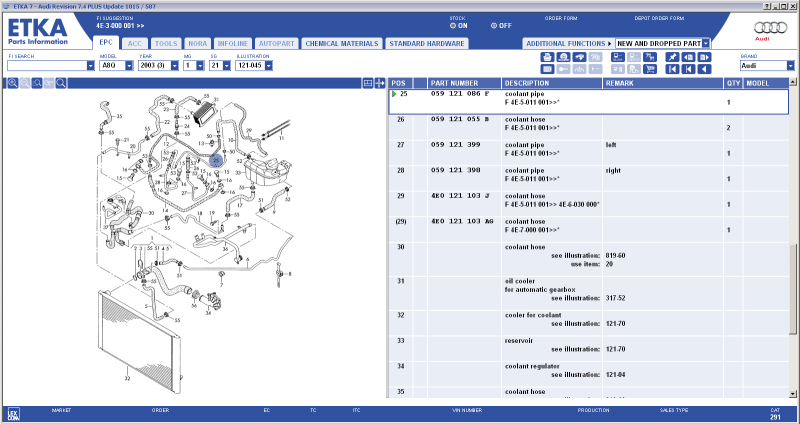Click the move arrows icon above illustration
This screenshot has width=800, height=424.
pos(380,83)
